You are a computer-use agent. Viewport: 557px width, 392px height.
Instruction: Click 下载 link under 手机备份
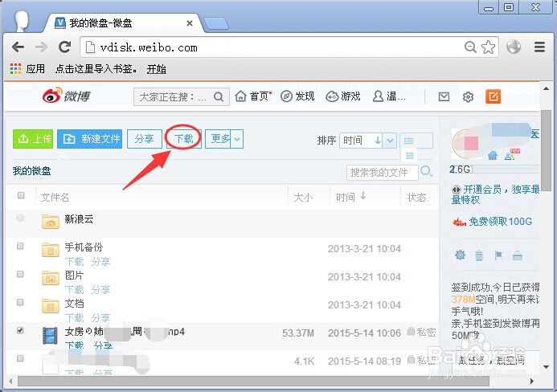[x=74, y=262]
